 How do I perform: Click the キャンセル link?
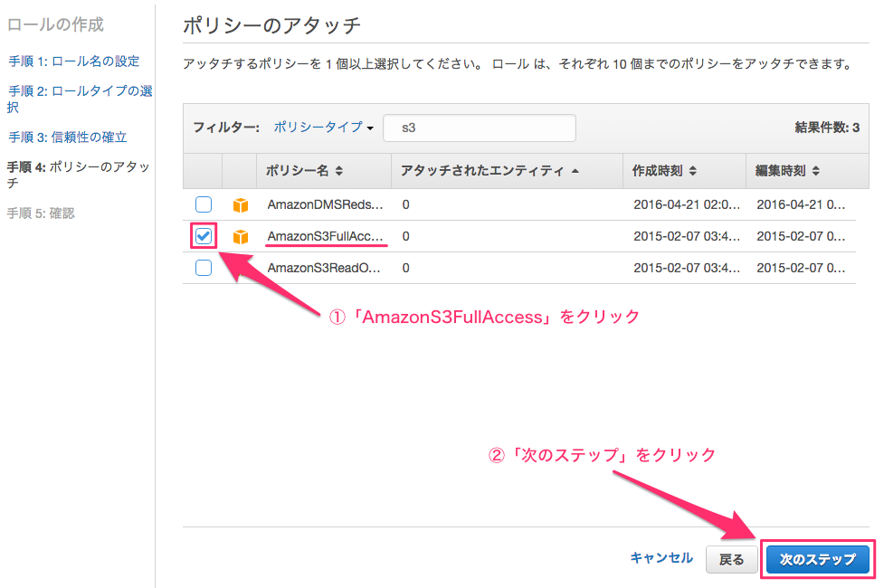[x=661, y=558]
